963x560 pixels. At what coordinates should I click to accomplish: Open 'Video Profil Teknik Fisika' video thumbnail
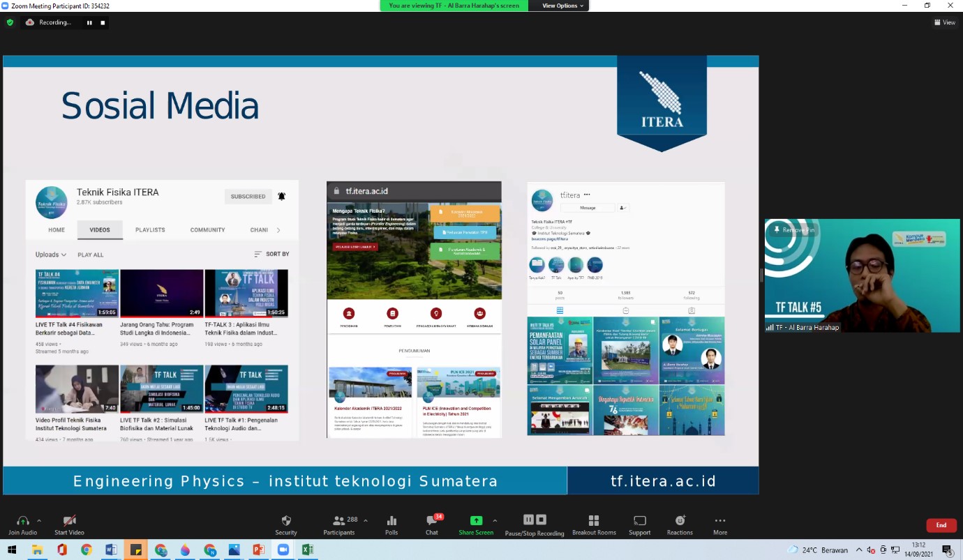[x=77, y=389]
